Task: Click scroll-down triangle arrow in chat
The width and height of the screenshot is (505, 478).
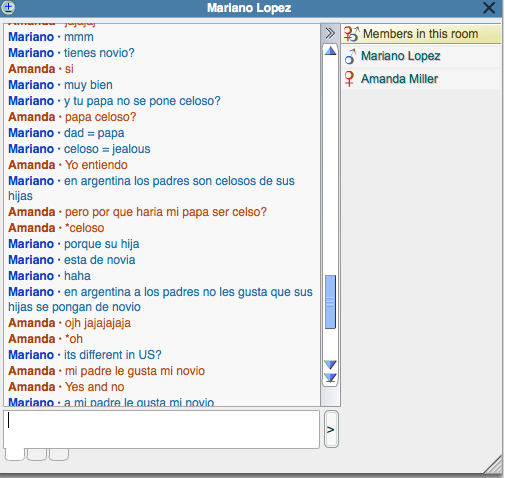Action: tap(330, 364)
